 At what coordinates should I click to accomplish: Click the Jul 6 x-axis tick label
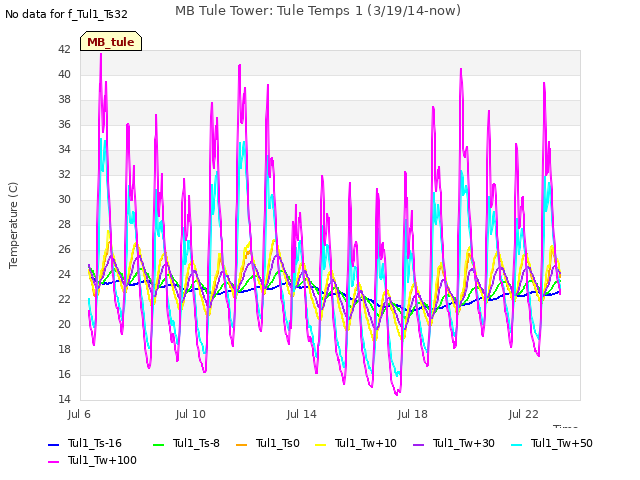[79, 414]
